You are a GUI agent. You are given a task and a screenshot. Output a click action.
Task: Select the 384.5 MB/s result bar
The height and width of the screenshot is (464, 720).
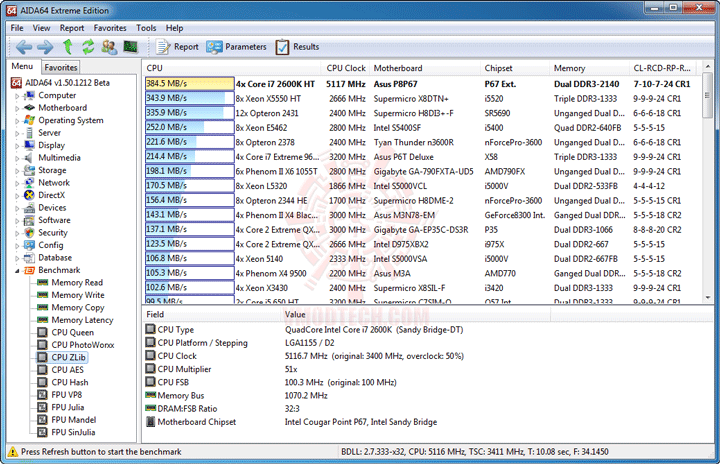click(x=189, y=84)
